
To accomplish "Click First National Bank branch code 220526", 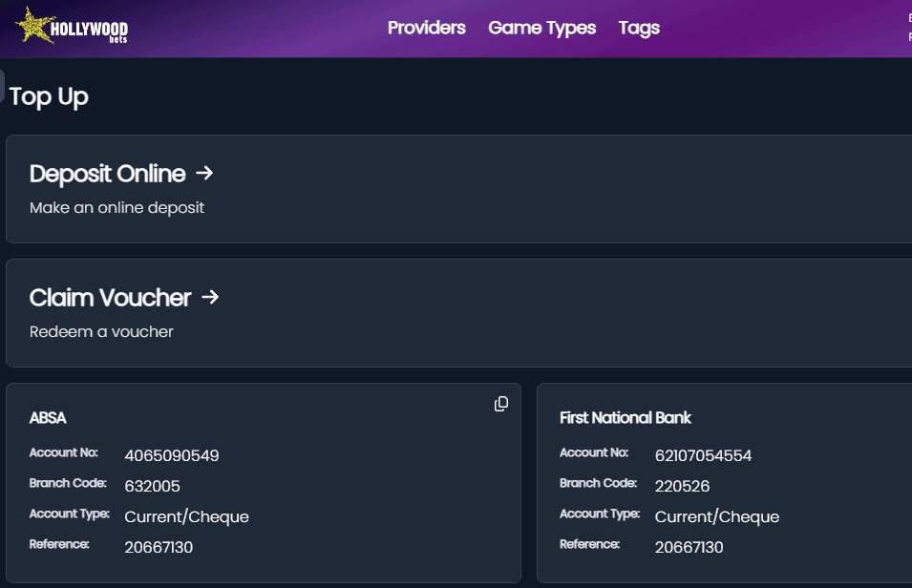I will click(682, 486).
